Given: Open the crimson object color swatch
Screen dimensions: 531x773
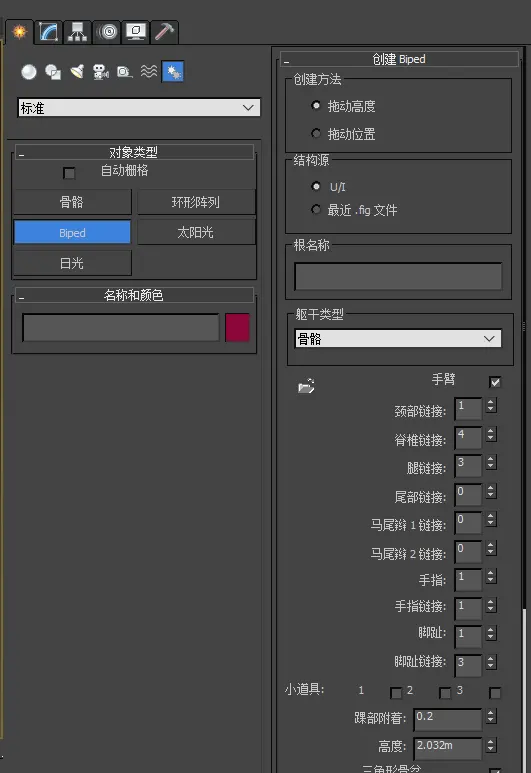Looking at the screenshot, I should [x=237, y=327].
